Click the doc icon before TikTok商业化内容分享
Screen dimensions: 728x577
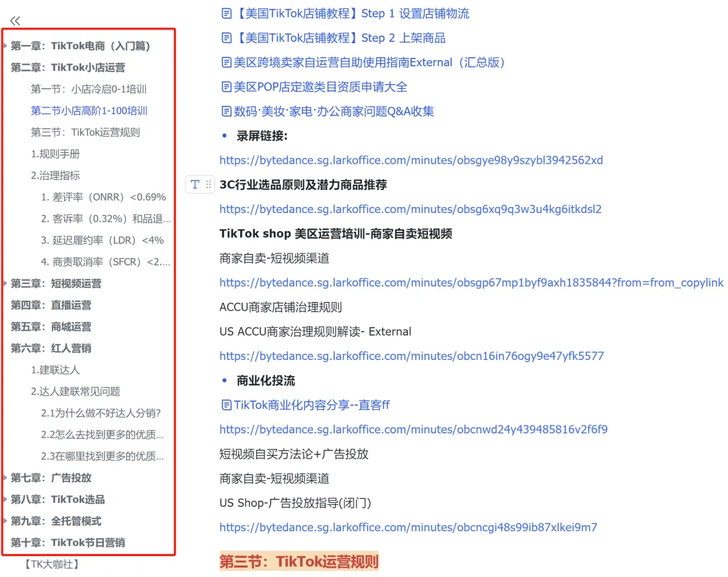pyautogui.click(x=226, y=405)
